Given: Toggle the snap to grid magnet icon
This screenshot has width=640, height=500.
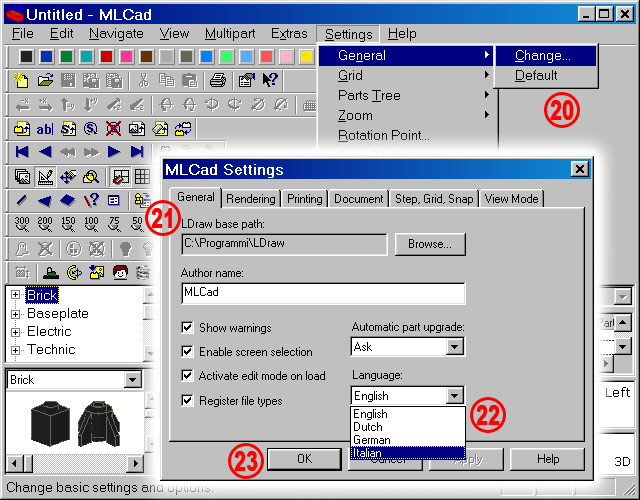Looking at the screenshot, I should pos(121,177).
